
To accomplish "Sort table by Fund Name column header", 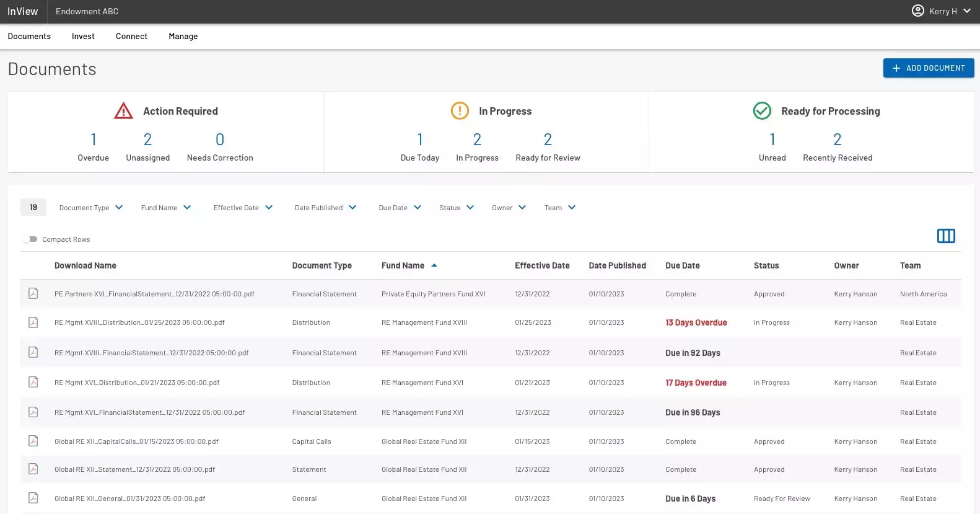I will tap(403, 265).
